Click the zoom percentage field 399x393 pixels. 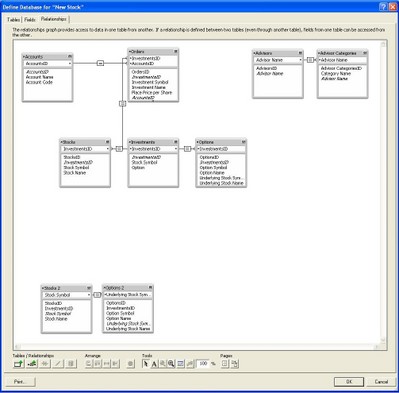point(203,364)
